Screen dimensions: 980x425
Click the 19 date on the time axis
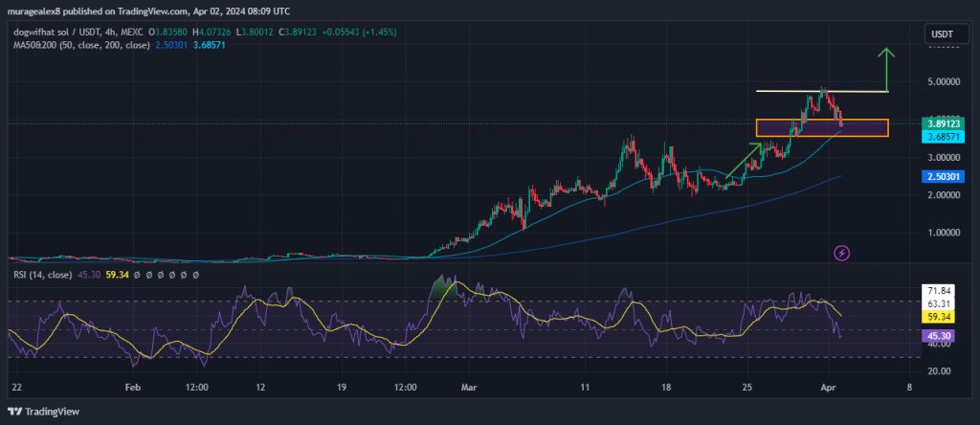[x=342, y=388]
